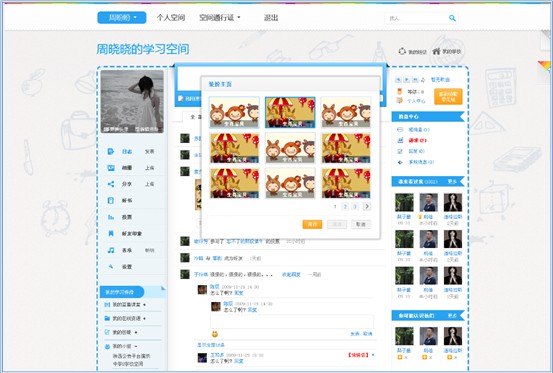
Task: Click the 我的在线资源 folder icon
Action: pos(107,318)
